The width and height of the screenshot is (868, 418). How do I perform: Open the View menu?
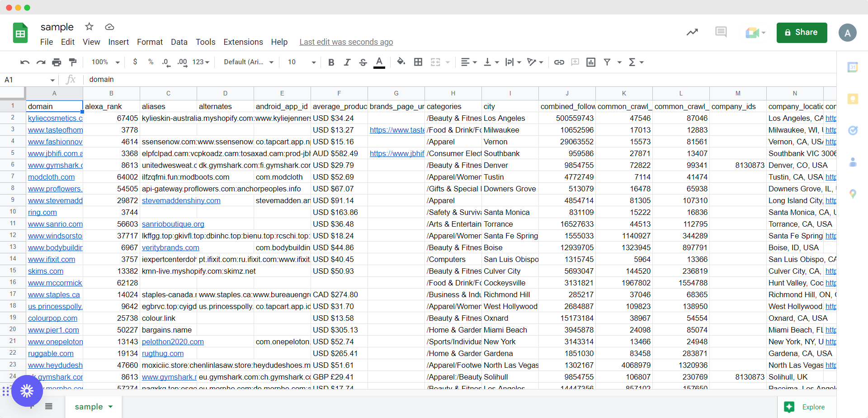click(91, 42)
